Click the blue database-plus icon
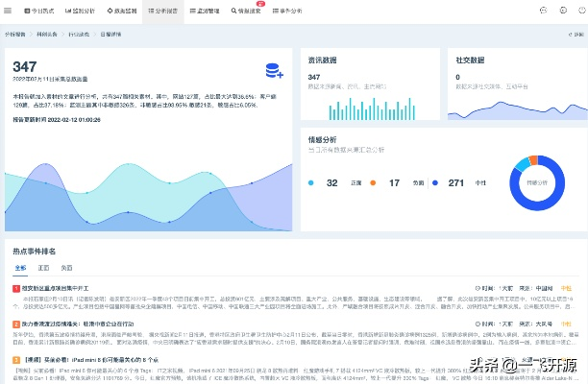The height and width of the screenshot is (384, 588). pyautogui.click(x=274, y=70)
